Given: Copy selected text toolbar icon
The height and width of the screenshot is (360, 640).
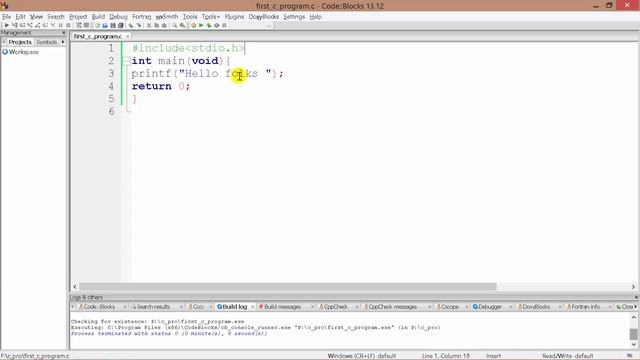Looking at the screenshot, I should [x=156, y=25].
